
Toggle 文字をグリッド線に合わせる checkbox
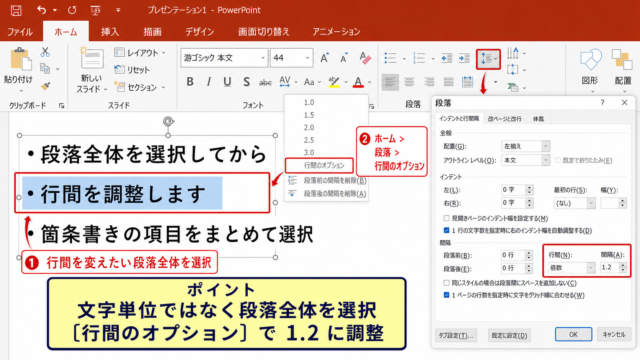447,295
